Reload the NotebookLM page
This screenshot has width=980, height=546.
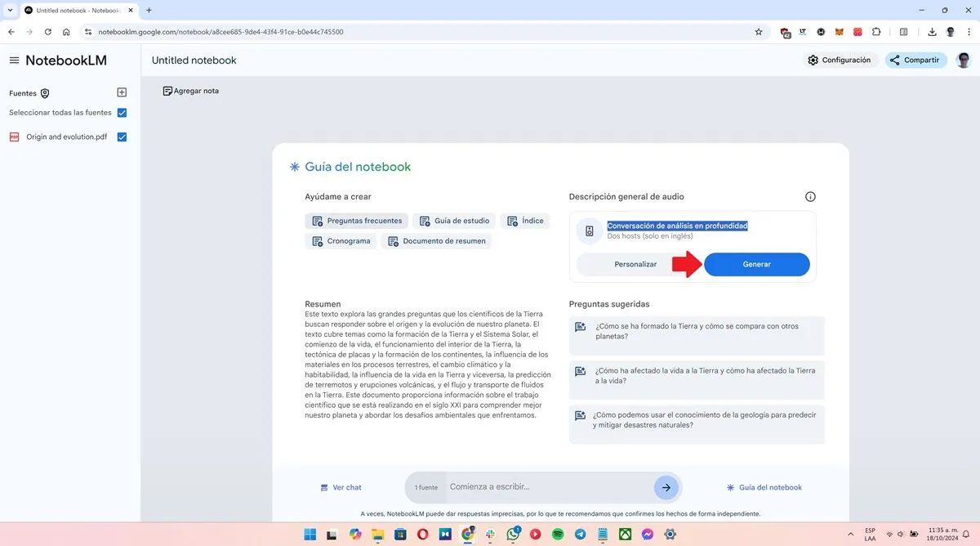point(48,32)
